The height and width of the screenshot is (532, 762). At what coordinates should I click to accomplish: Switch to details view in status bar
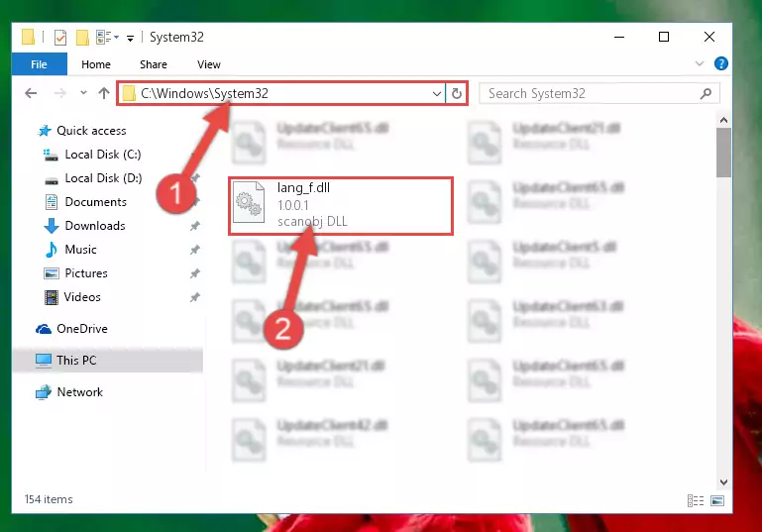(696, 500)
